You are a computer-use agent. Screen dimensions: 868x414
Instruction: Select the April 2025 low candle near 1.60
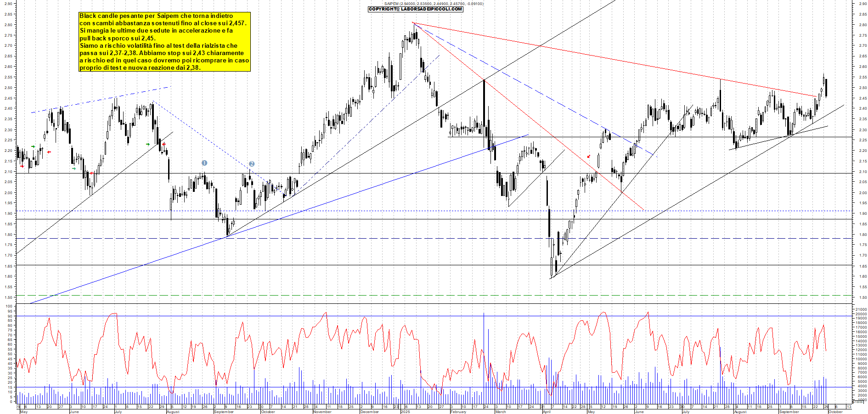552,267
